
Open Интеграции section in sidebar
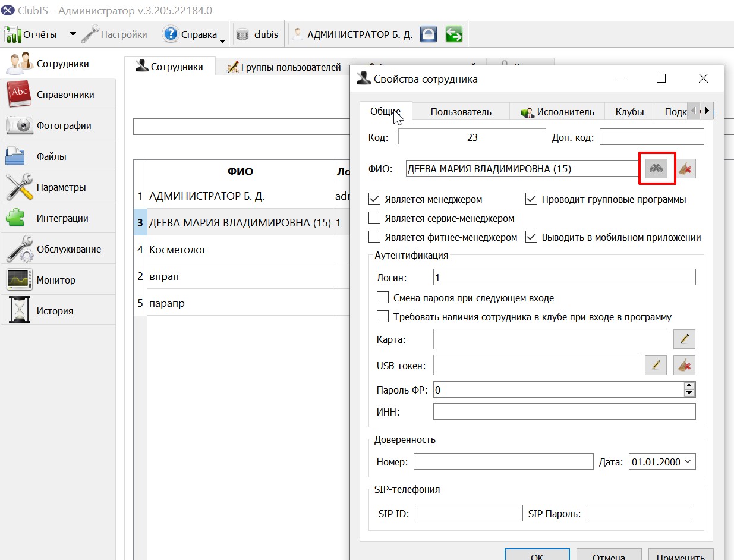click(x=58, y=218)
